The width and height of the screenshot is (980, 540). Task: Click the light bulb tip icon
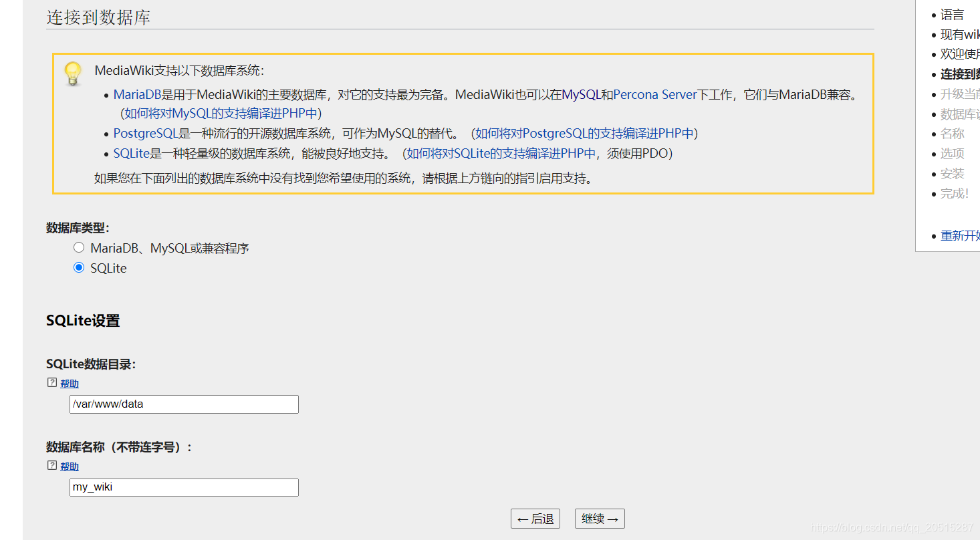(73, 74)
